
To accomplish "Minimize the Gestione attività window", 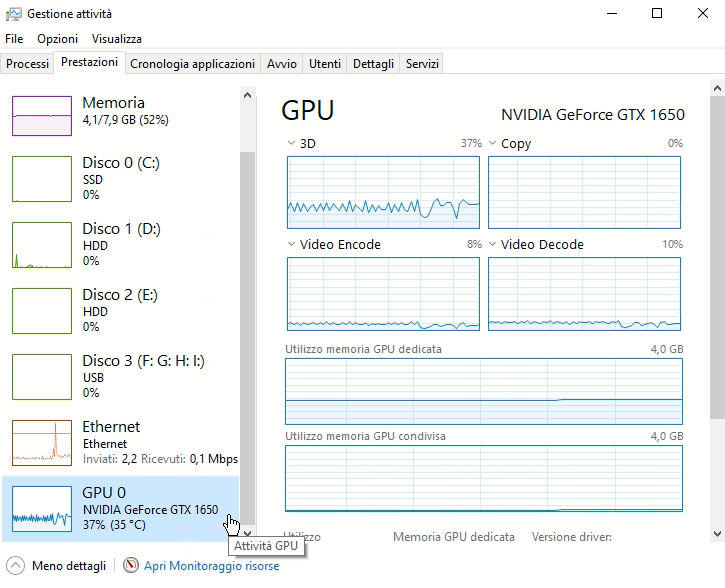I will 612,13.
